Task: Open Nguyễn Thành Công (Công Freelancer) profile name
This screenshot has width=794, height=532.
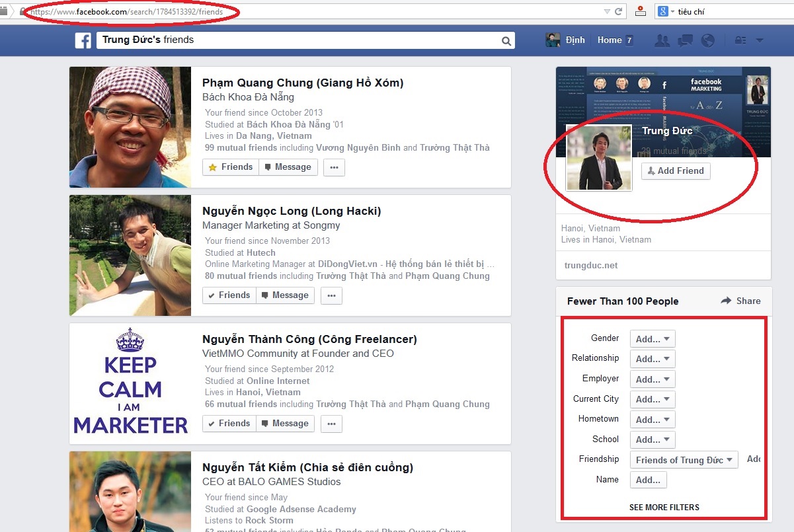Action: coord(309,339)
